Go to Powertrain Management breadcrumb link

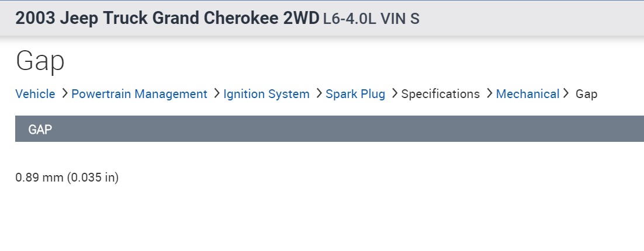click(x=139, y=94)
